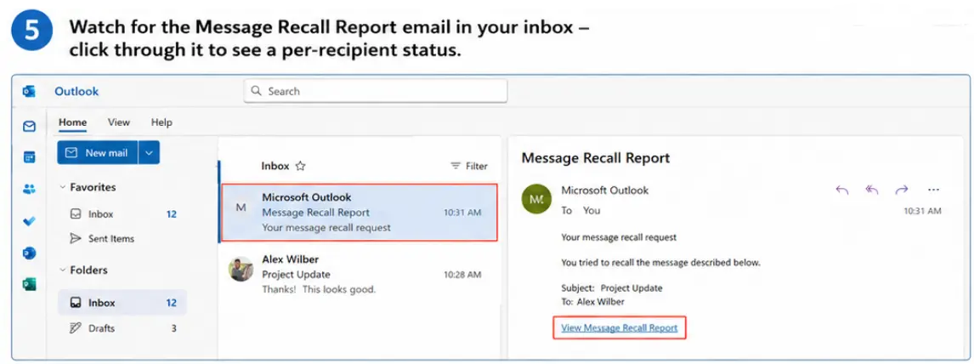Click the Reply all double-arrow icon

872,191
